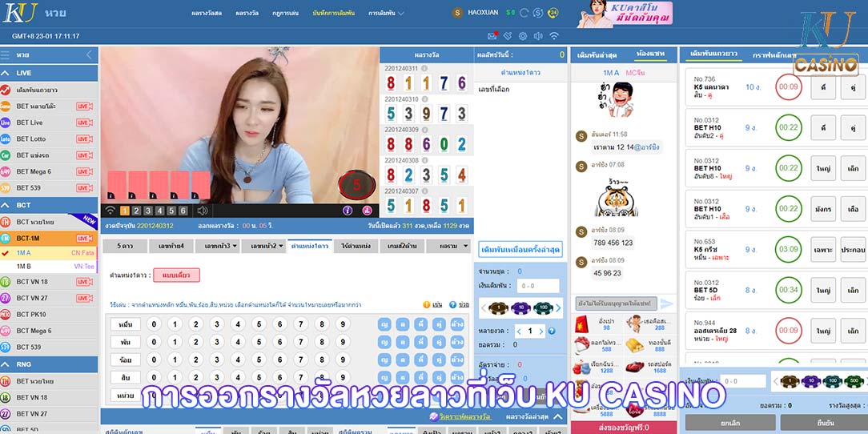Collapse the BCT sidebar section

click(6, 205)
